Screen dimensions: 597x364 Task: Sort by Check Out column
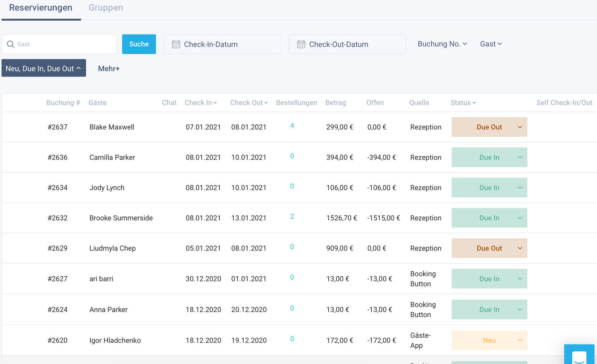249,103
